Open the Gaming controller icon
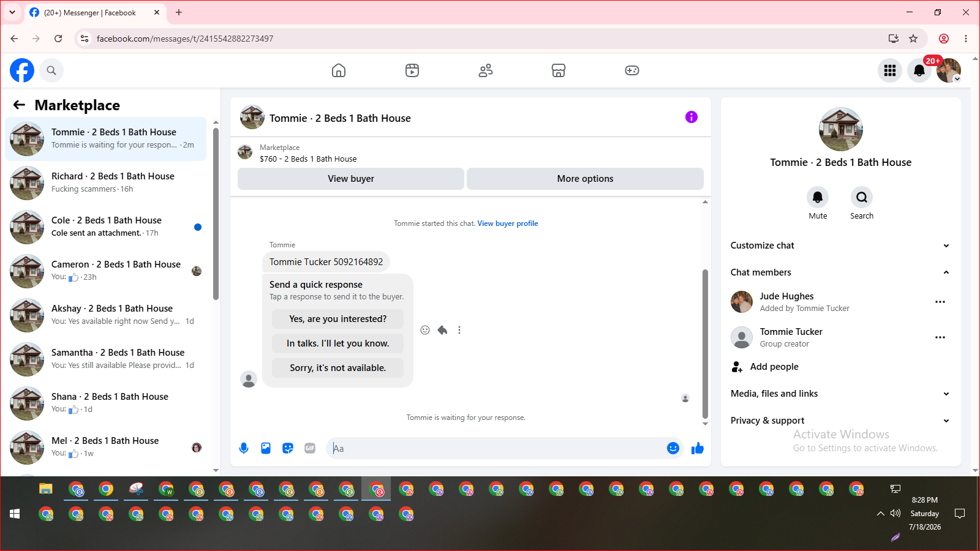Image resolution: width=980 pixels, height=551 pixels. click(x=632, y=70)
